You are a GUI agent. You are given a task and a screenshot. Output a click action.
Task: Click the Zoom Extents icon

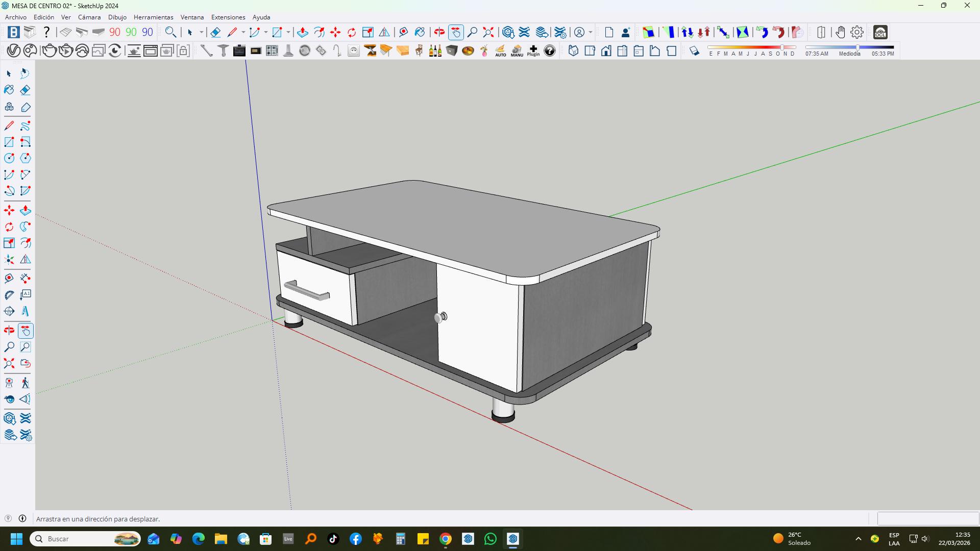[x=488, y=33]
